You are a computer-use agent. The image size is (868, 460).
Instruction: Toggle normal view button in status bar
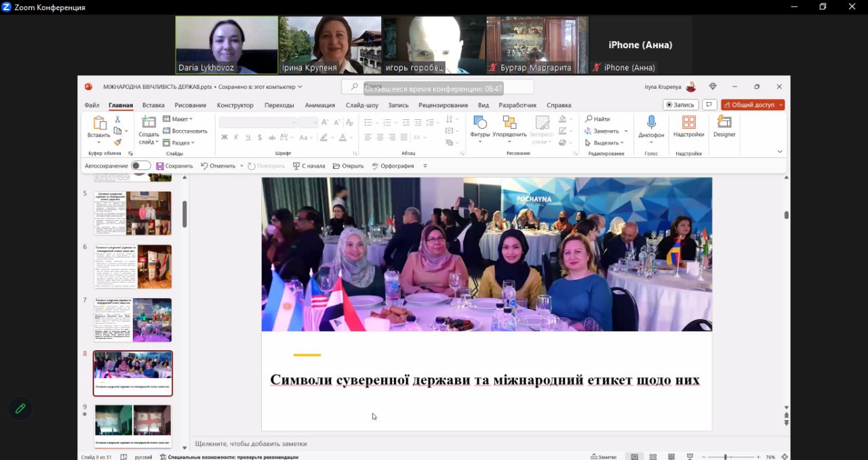(634, 457)
